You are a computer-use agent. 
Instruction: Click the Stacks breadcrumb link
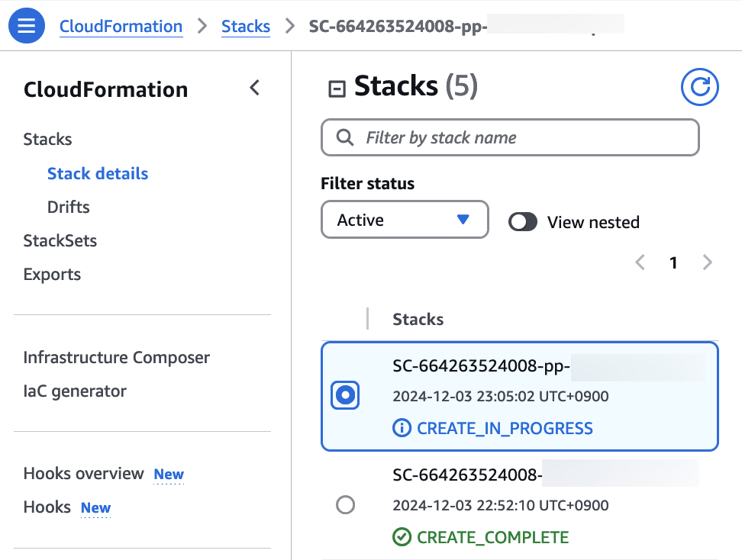246,26
